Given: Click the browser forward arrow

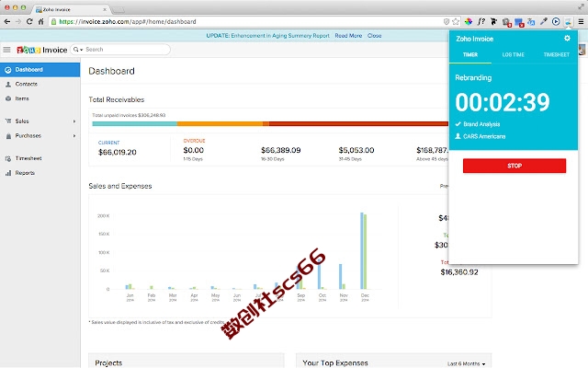Looking at the screenshot, I should (18, 22).
